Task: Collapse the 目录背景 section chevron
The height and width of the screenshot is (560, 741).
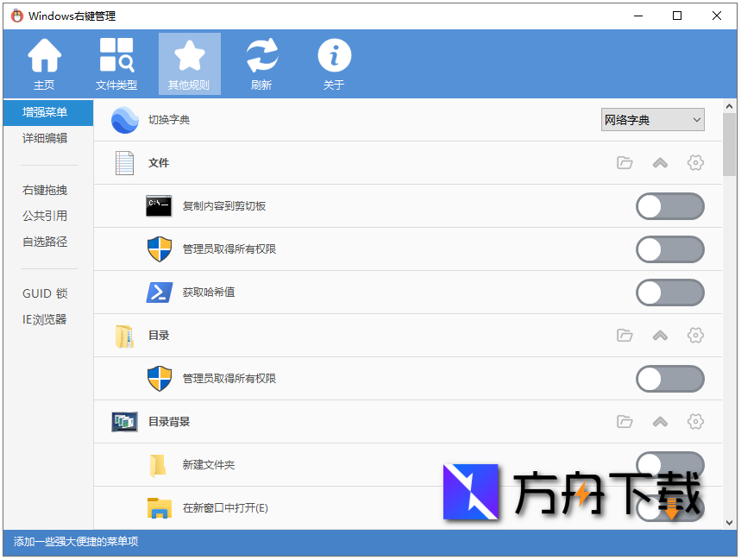Action: coord(660,422)
